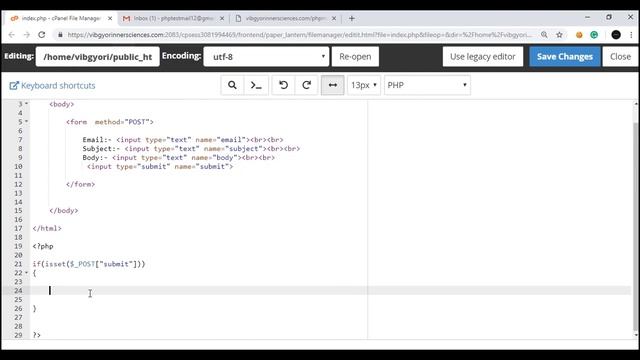Image resolution: width=640 pixels, height=360 pixels.
Task: Collapse the code fold at line 3
Action: click(27, 104)
